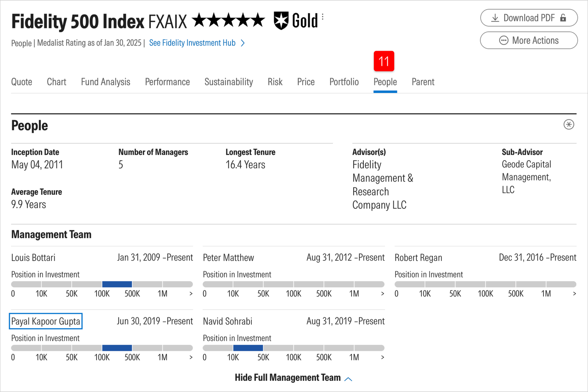Screen dimensions: 588x392
Task: Click Navid Sohrabi's investment position bar
Action: click(x=294, y=348)
